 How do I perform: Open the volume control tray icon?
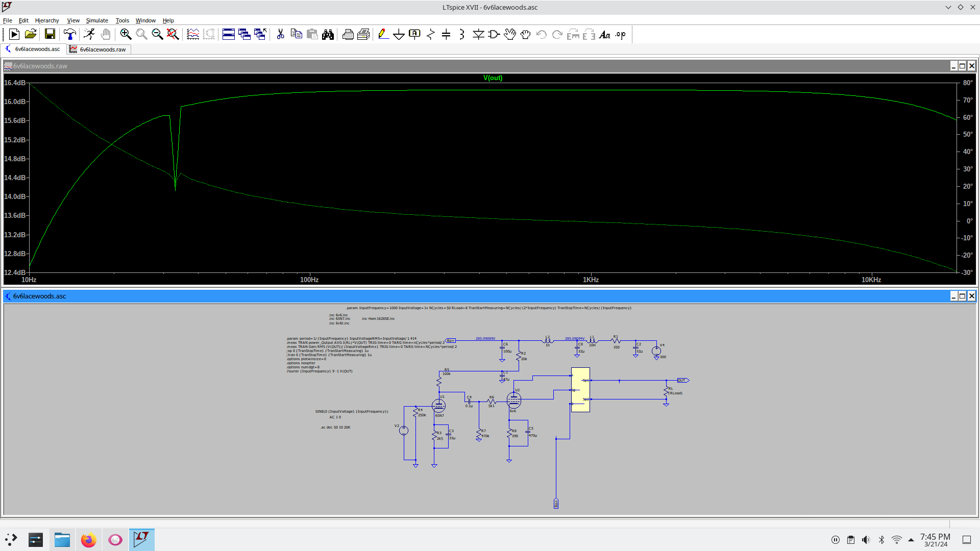point(866,540)
